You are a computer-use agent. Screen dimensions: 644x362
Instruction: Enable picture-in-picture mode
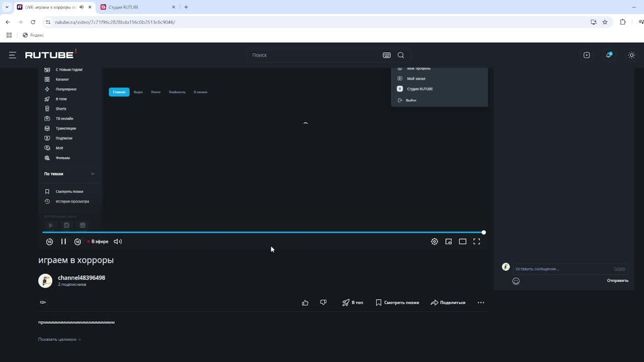click(x=448, y=242)
